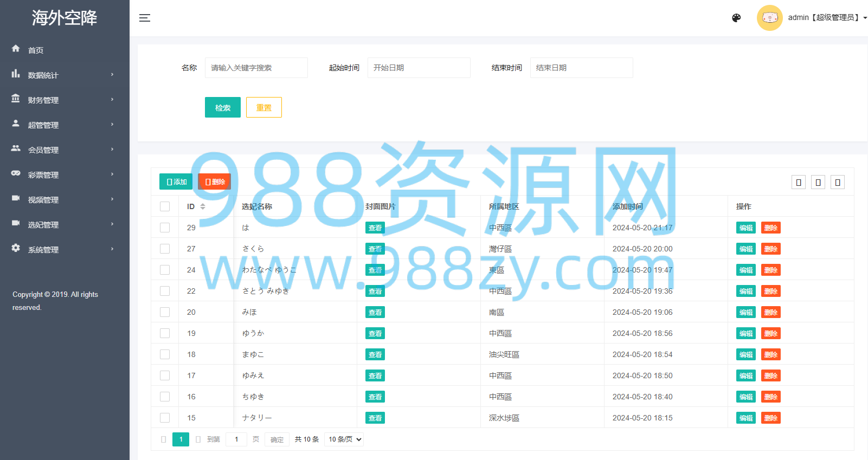
Task: Click the 所属地区 column header
Action: pos(504,206)
